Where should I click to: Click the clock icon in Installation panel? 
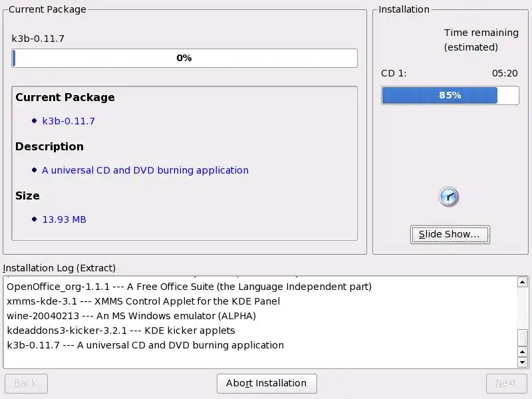449,197
